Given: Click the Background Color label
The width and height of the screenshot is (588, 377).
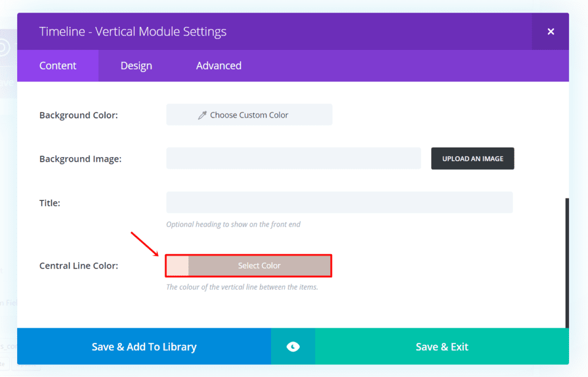Looking at the screenshot, I should (x=79, y=115).
